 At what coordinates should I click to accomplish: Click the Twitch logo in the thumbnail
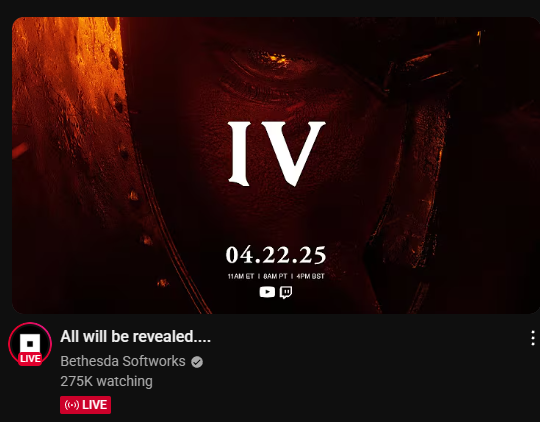pos(286,292)
